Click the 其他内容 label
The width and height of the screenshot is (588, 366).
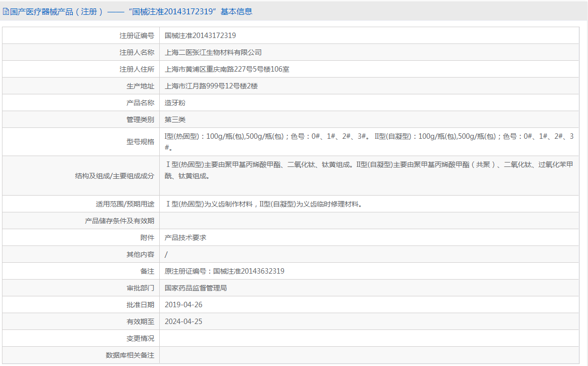click(140, 254)
